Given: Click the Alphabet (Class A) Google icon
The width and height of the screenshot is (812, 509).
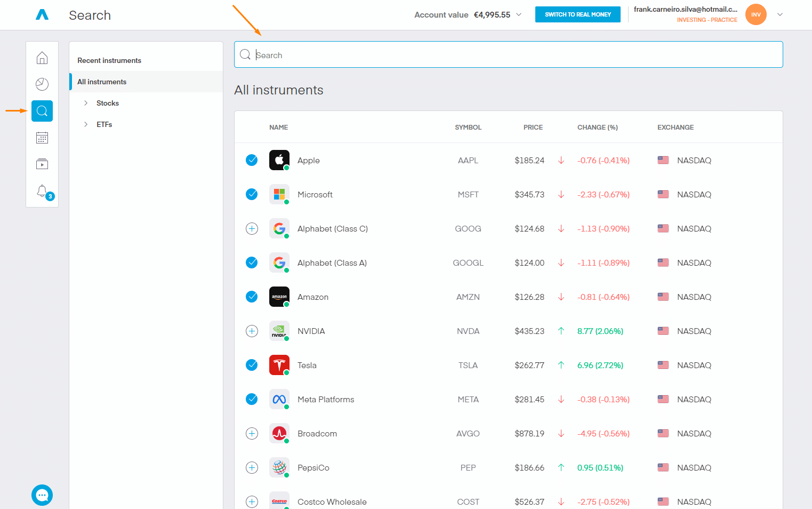Looking at the screenshot, I should pyautogui.click(x=279, y=263).
